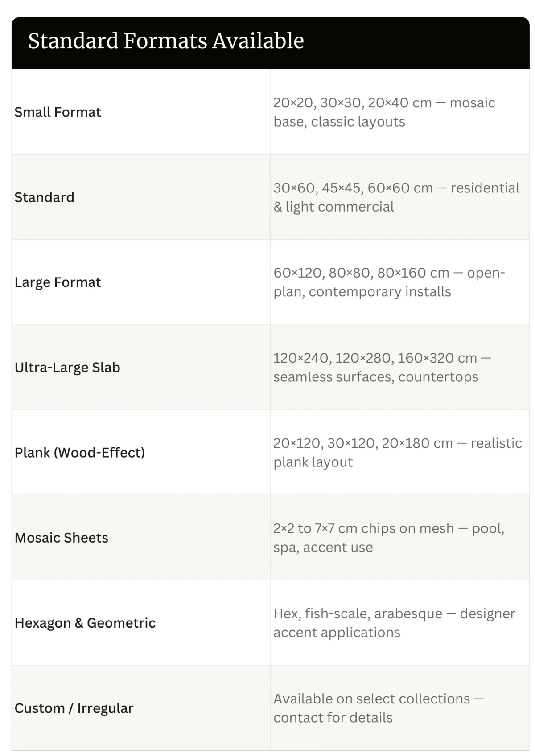535x756 pixels.
Task: Click the realistic plank layout description
Action: coord(313,462)
